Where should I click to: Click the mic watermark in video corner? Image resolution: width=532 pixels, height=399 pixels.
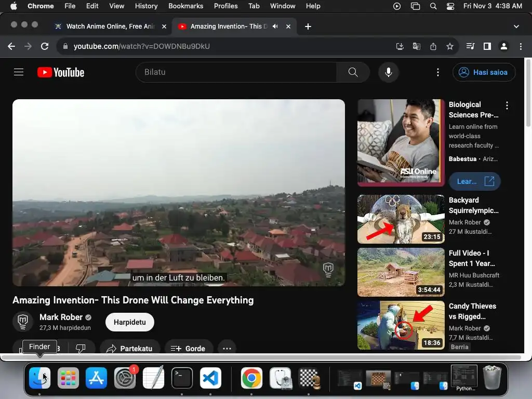click(x=328, y=270)
